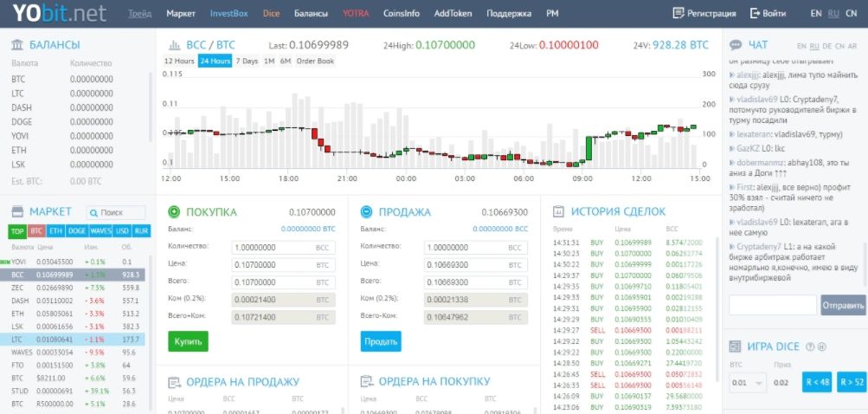868x414 pixels.
Task: Click the bank icon beside БАЛАНСЫ
Action: point(17,45)
